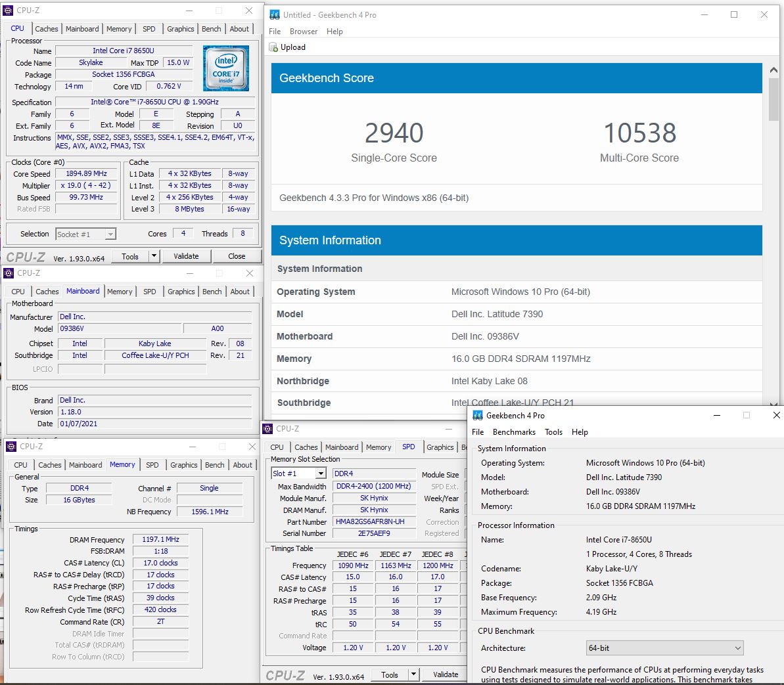The height and width of the screenshot is (685, 784).
Task: Click the BIOS Date 01/07/2021 field
Action: pyautogui.click(x=155, y=424)
